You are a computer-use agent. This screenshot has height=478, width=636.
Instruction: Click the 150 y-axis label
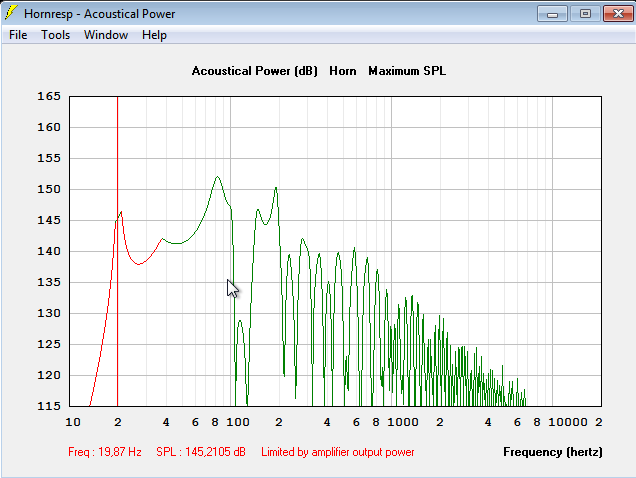(49, 189)
